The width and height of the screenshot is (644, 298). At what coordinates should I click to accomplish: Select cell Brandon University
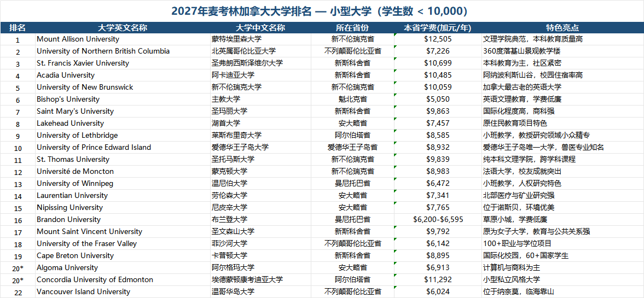(x=123, y=220)
